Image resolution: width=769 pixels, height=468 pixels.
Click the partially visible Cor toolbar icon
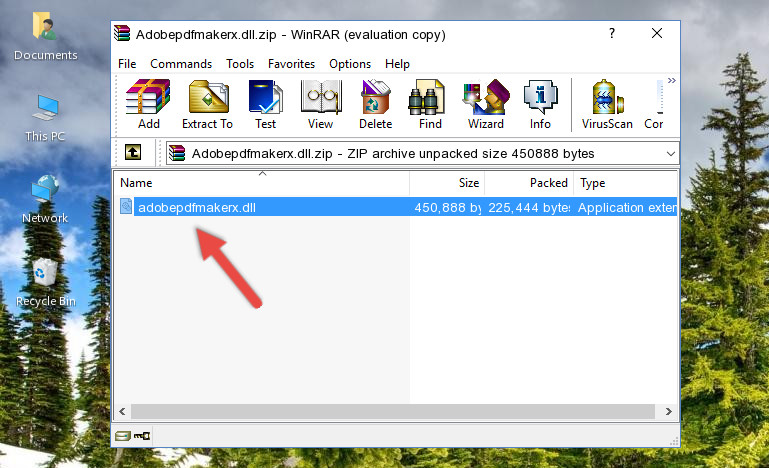tap(654, 104)
